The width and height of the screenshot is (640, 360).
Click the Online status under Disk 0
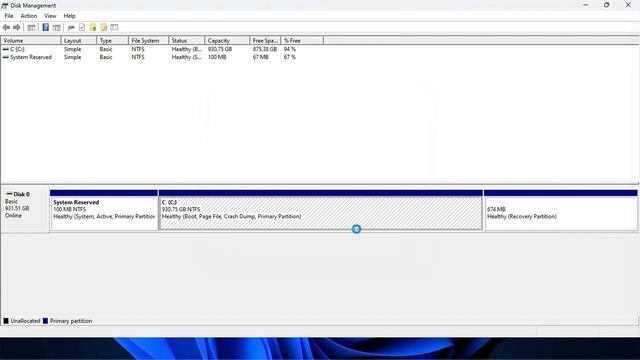13,215
